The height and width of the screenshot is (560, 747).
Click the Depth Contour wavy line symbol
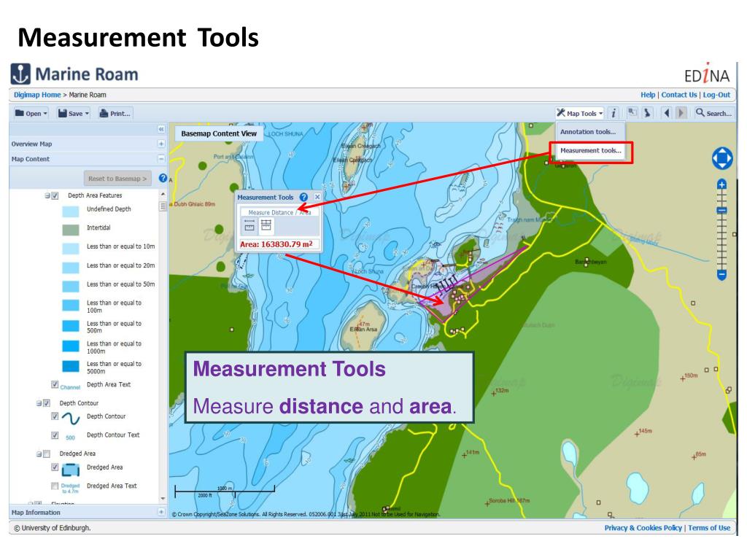coord(71,418)
